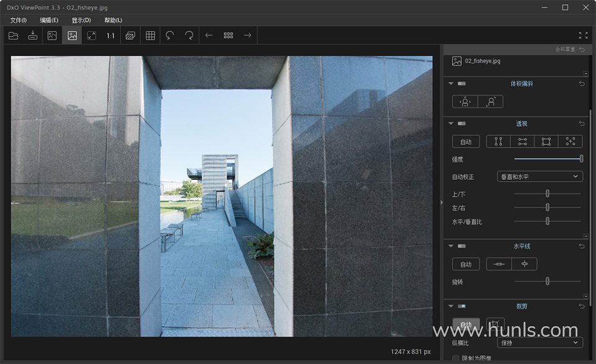This screenshot has height=364, width=596.
Task: Open the 显示 menu
Action: [81, 20]
